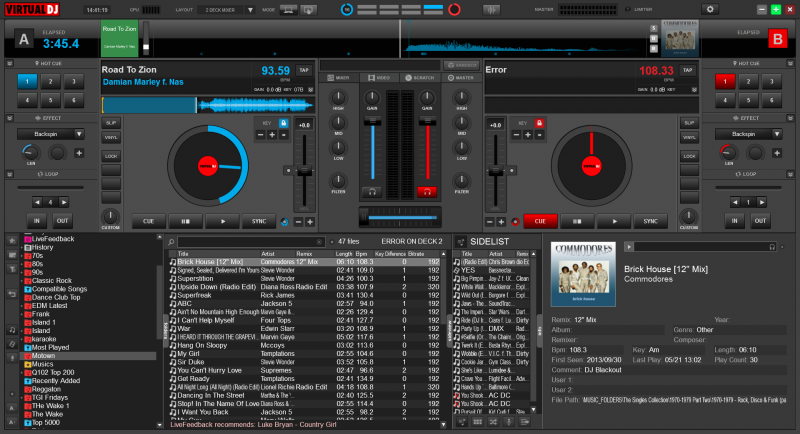
Task: Toggle the master LIMITER indicator
Action: (628, 9)
